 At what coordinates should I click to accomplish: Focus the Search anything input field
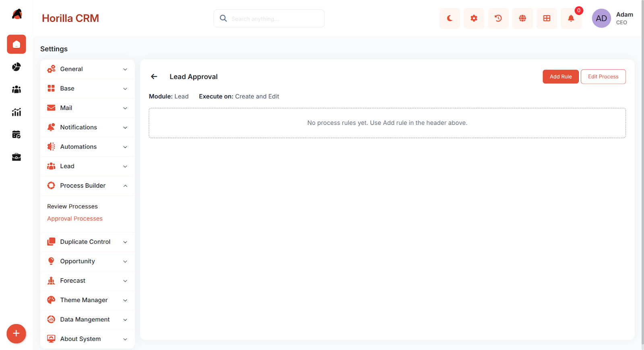[x=269, y=19]
